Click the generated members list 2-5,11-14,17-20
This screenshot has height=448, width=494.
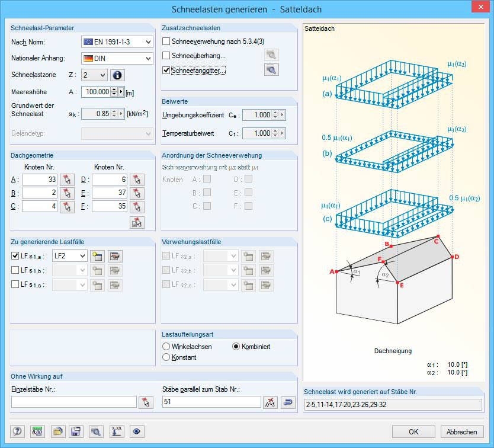pos(393,405)
